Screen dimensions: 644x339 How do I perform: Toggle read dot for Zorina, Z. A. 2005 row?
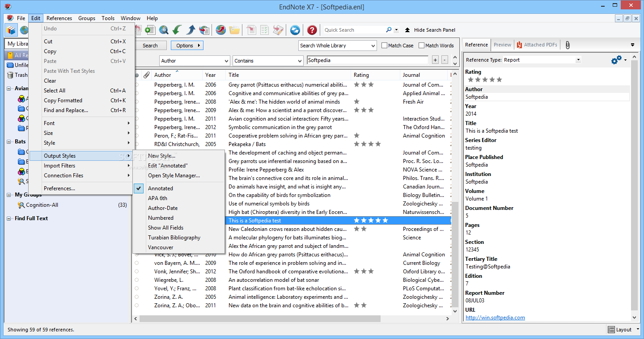(137, 297)
